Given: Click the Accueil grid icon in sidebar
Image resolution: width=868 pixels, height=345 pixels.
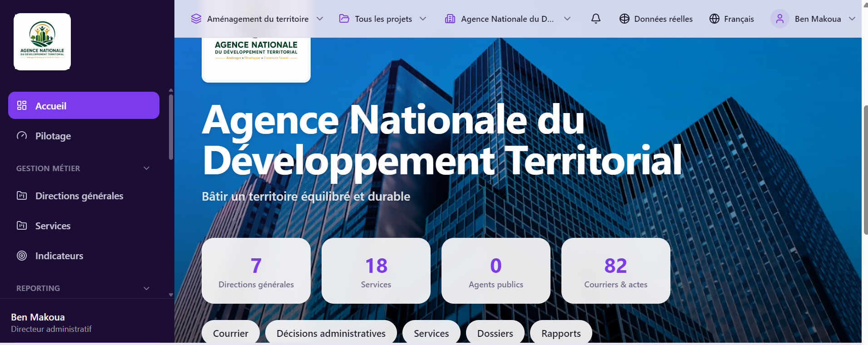Looking at the screenshot, I should point(22,105).
